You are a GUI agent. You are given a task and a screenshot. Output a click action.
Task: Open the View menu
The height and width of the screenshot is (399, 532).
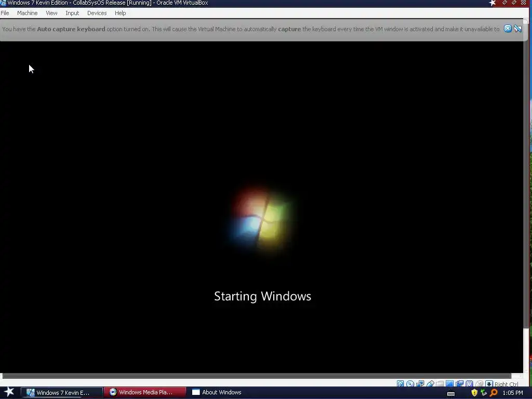point(51,13)
